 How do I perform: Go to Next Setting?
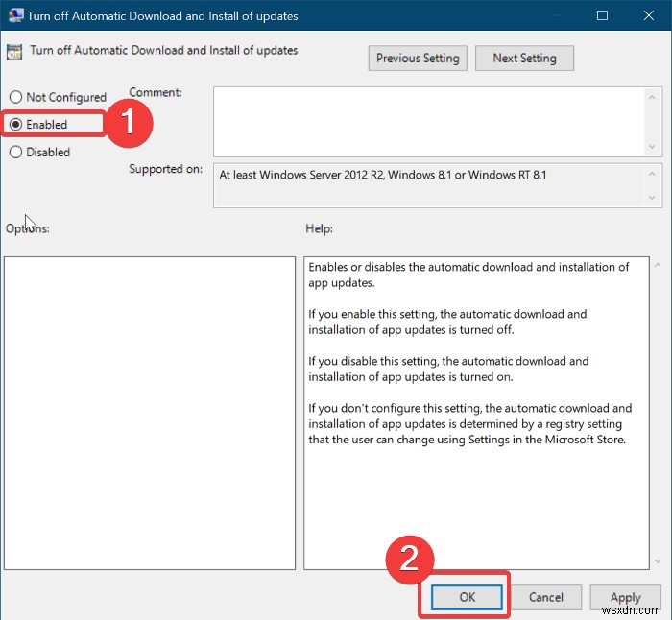(x=524, y=58)
